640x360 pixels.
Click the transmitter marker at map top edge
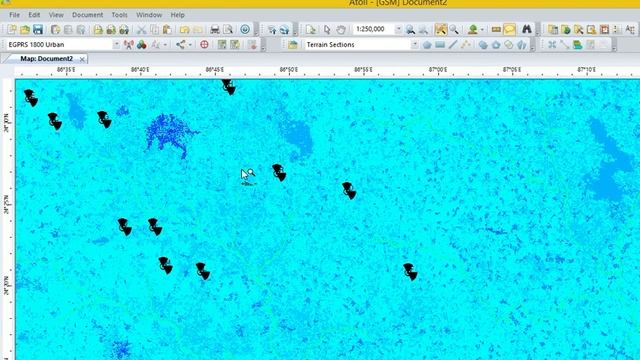coord(229,87)
